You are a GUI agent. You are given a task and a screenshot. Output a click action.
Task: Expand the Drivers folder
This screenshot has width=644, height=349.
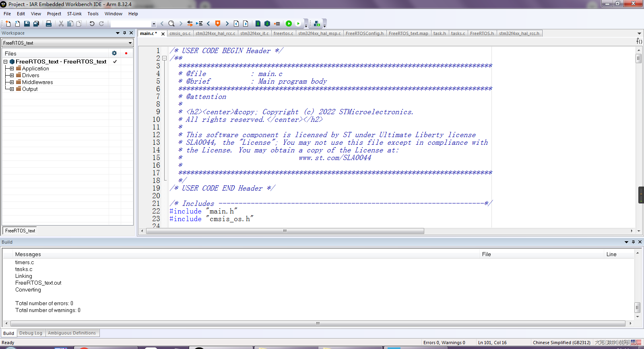(12, 76)
